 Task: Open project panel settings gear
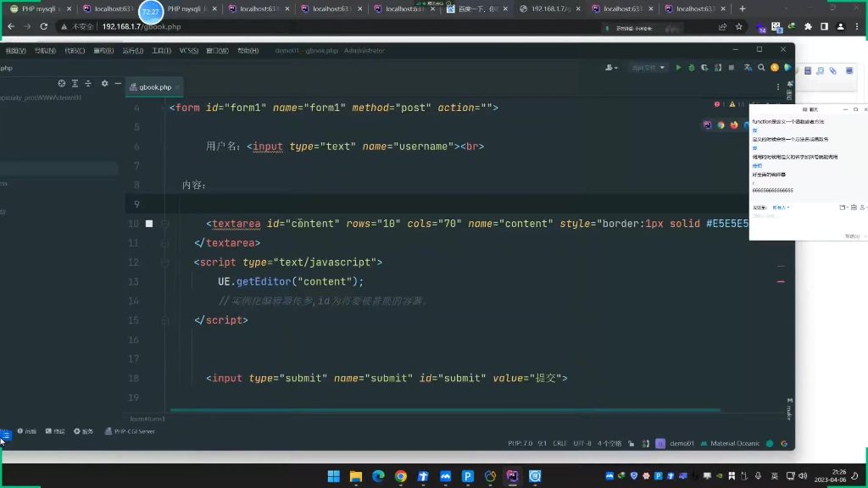[x=104, y=84]
